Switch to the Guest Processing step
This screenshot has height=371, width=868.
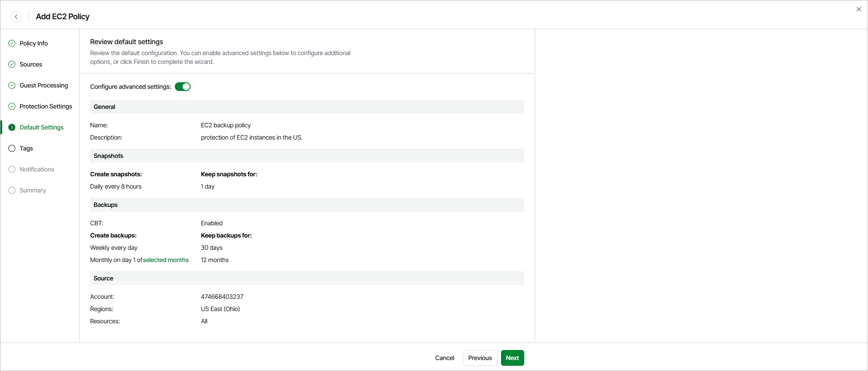coord(44,85)
